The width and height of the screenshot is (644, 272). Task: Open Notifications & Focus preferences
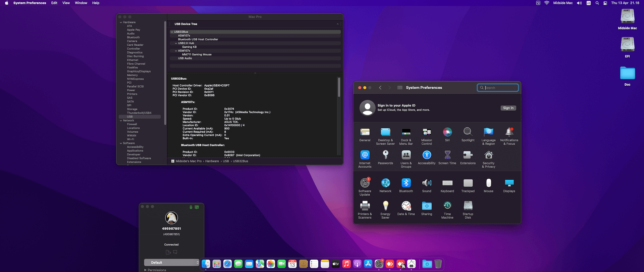click(509, 136)
